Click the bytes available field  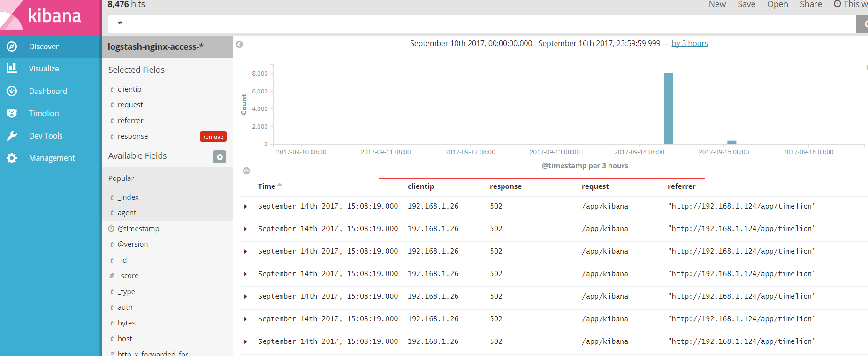click(x=126, y=323)
